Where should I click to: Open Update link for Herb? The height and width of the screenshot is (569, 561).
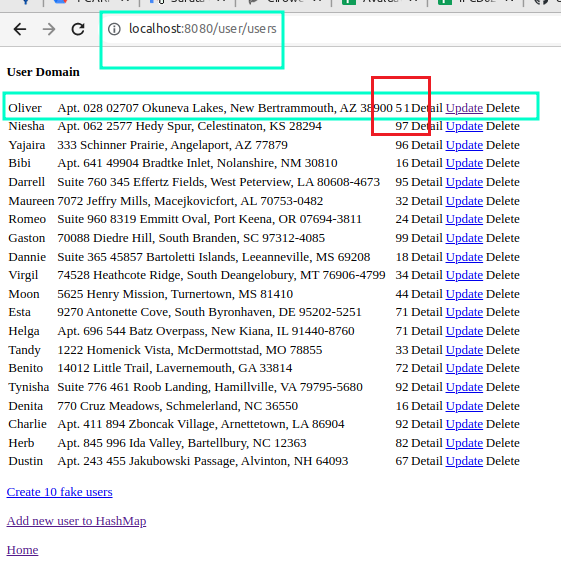[x=464, y=443]
